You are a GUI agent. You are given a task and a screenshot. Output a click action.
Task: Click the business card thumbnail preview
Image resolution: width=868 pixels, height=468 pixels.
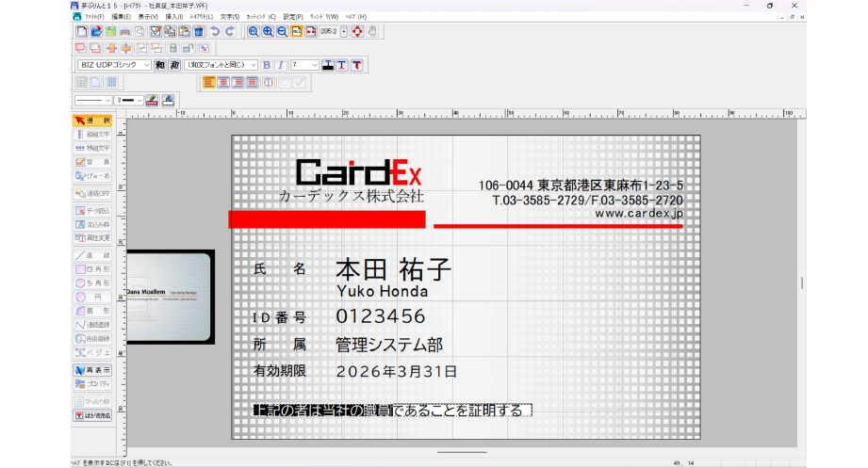click(171, 297)
